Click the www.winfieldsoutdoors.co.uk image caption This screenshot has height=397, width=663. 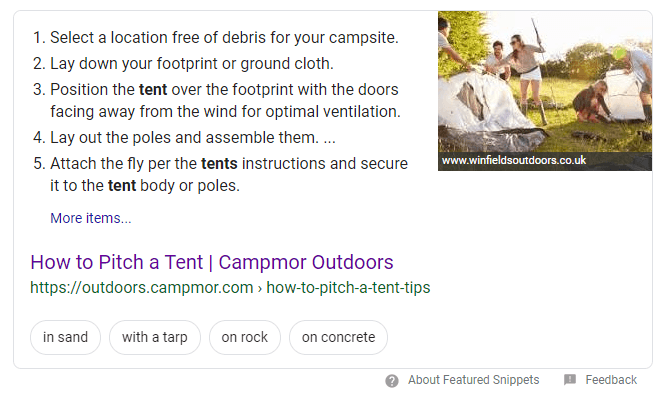point(514,161)
